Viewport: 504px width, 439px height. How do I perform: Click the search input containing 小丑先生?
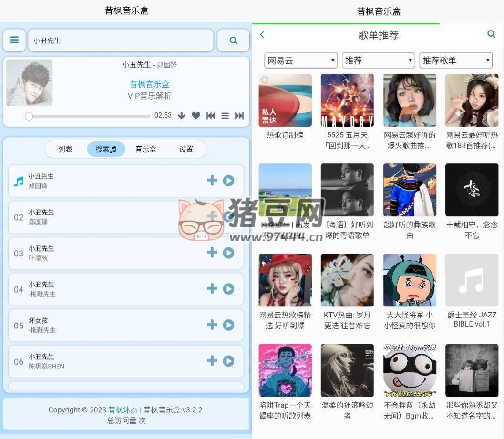[x=121, y=40]
